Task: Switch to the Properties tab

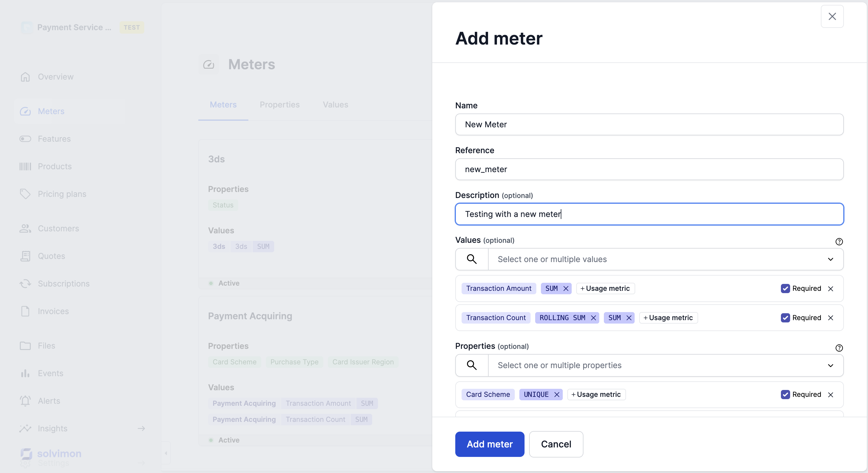Action: pos(279,104)
